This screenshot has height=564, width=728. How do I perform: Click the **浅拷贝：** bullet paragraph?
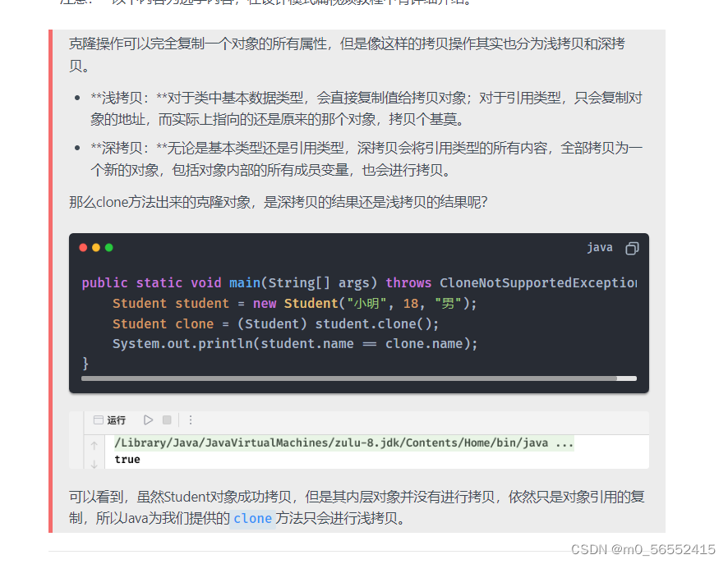366,108
